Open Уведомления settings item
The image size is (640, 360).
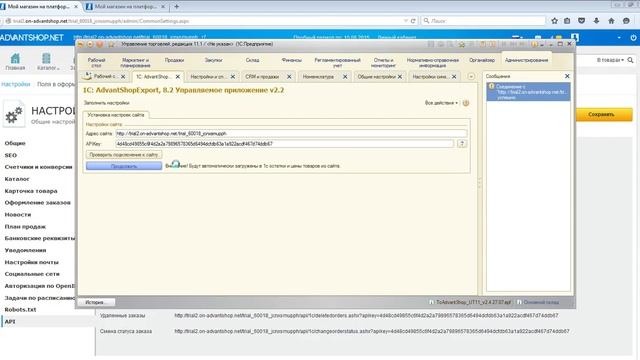[25, 250]
